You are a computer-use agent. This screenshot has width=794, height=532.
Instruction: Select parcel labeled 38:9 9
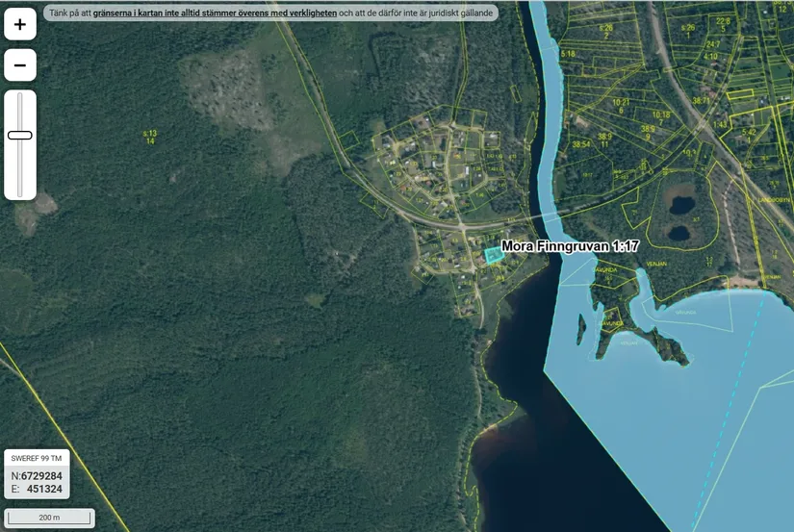click(648, 133)
